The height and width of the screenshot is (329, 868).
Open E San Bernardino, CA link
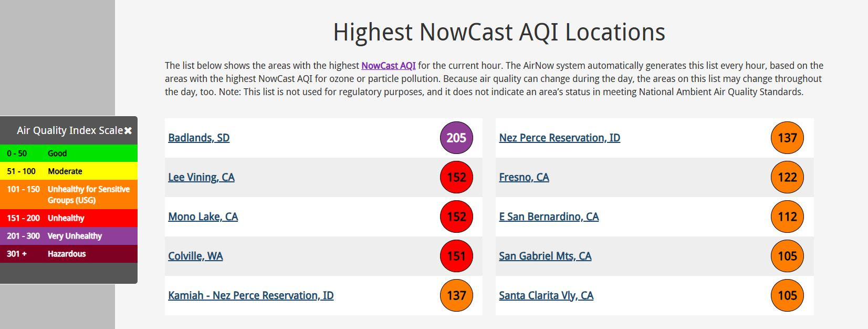(549, 217)
